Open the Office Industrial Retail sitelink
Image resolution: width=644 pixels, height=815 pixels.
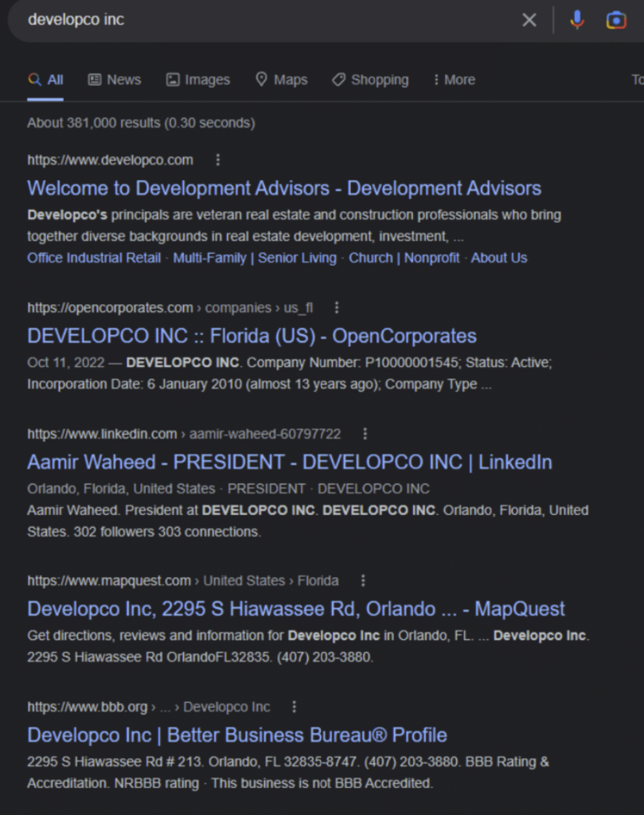tap(94, 258)
